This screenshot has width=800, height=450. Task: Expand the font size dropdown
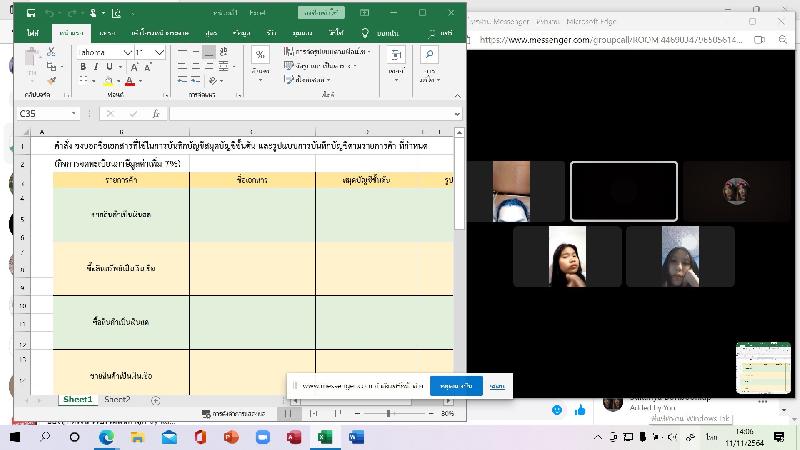(160, 52)
